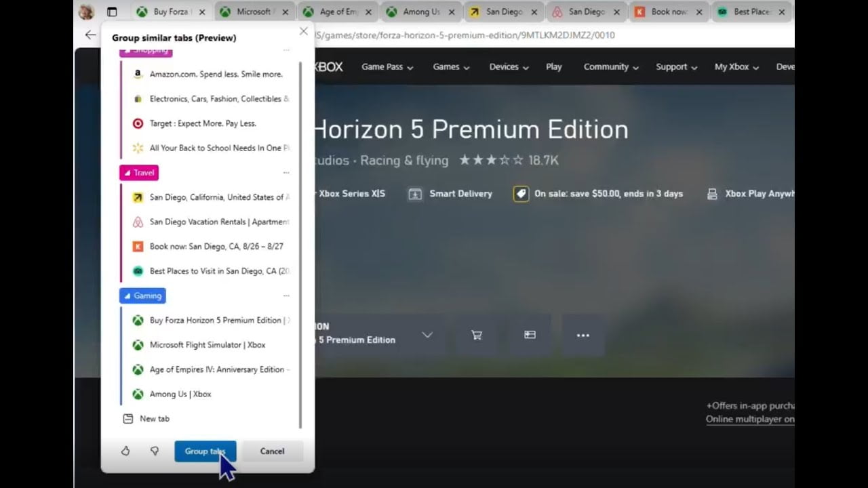The width and height of the screenshot is (868, 488).
Task: Click the Travel group label
Action: click(x=139, y=173)
